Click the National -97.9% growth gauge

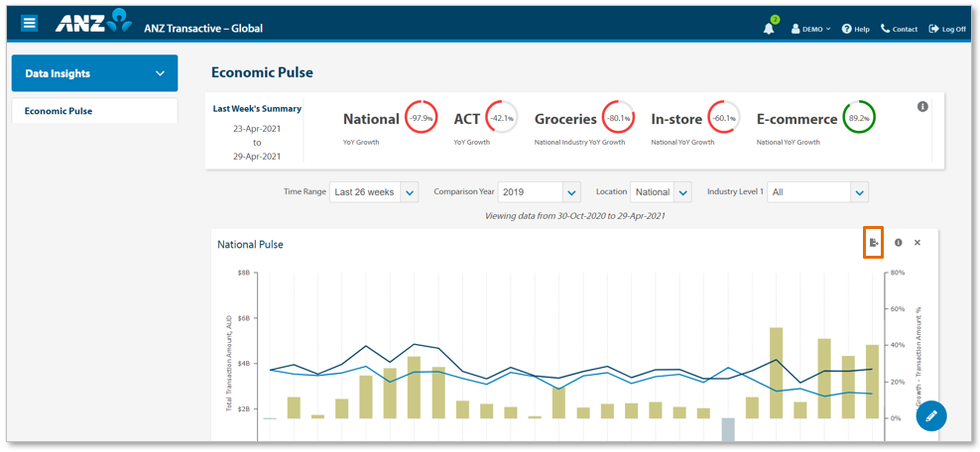[x=420, y=118]
